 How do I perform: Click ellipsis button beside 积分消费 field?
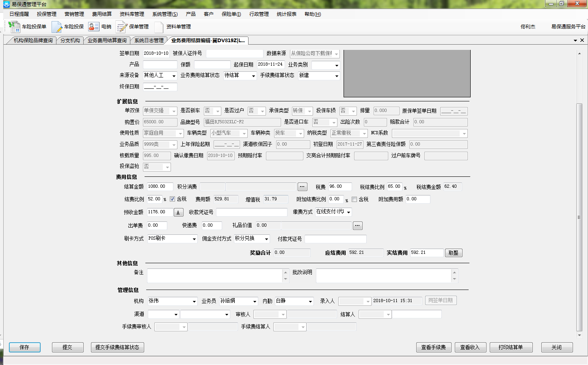tap(302, 187)
